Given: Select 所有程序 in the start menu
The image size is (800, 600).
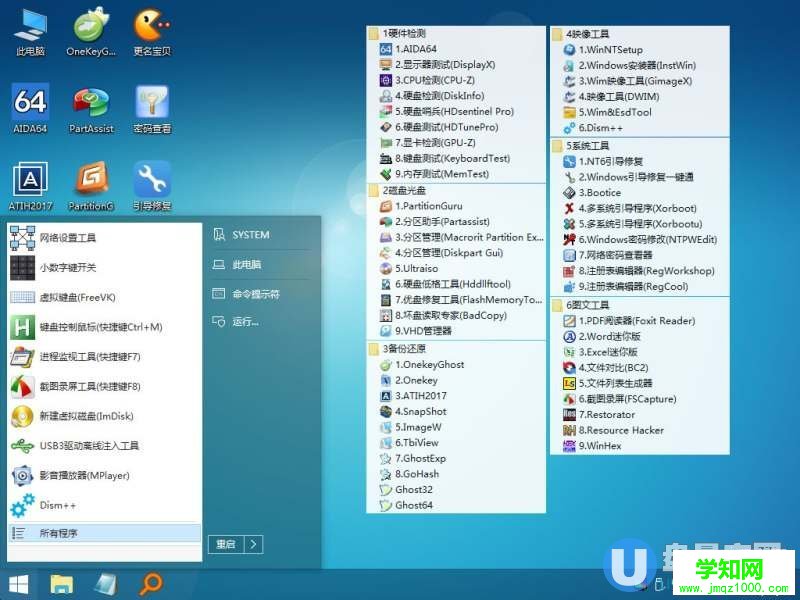Looking at the screenshot, I should tap(105, 533).
